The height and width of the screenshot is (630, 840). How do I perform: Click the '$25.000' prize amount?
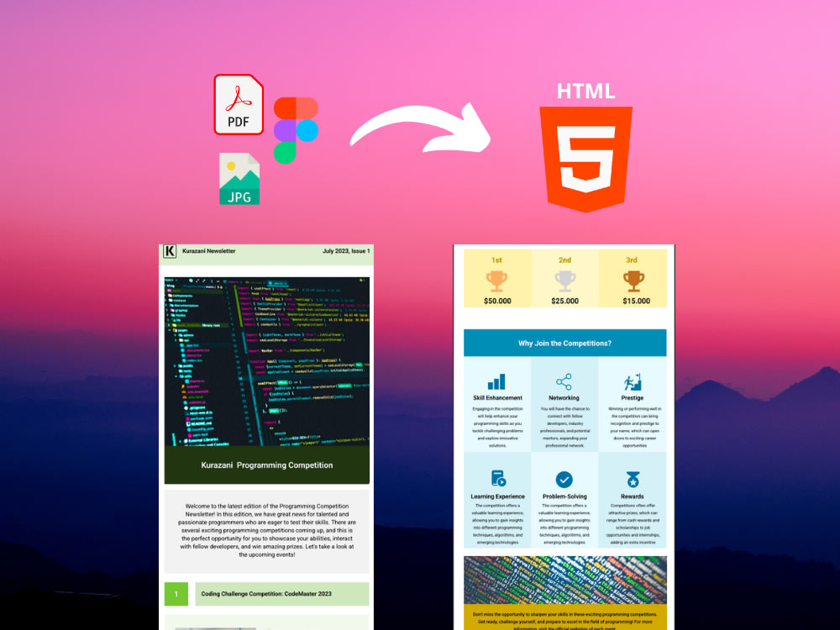pos(564,301)
